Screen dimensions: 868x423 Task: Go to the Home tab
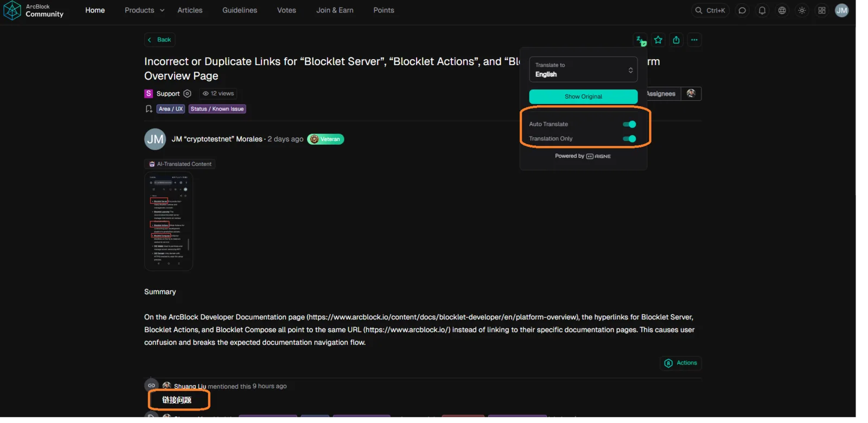[x=95, y=10]
